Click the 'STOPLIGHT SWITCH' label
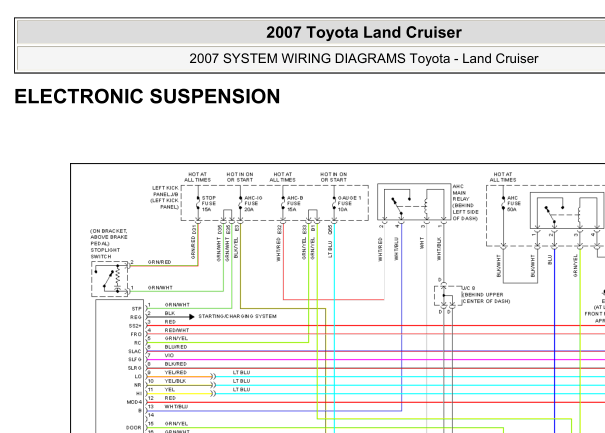 [105, 253]
